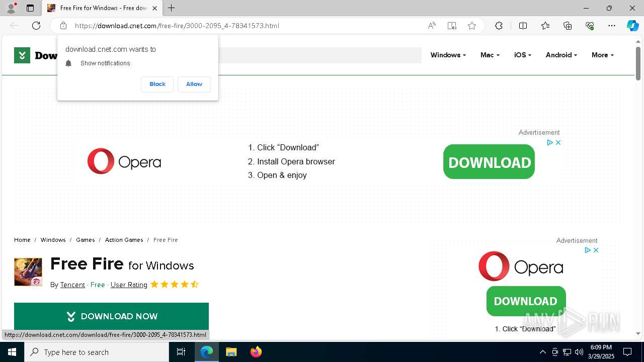Image resolution: width=644 pixels, height=362 pixels.
Task: Show hidden system tray icons
Action: (x=542, y=352)
